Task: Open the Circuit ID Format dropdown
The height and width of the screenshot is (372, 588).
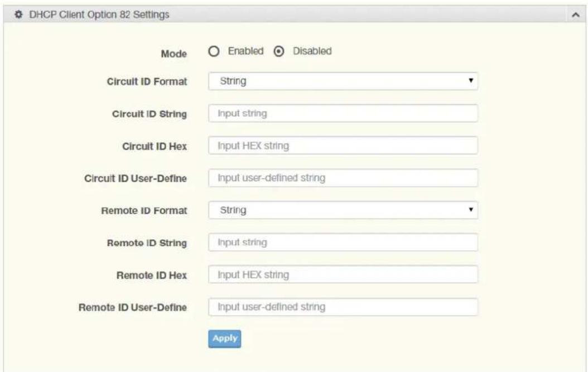Action: click(343, 81)
